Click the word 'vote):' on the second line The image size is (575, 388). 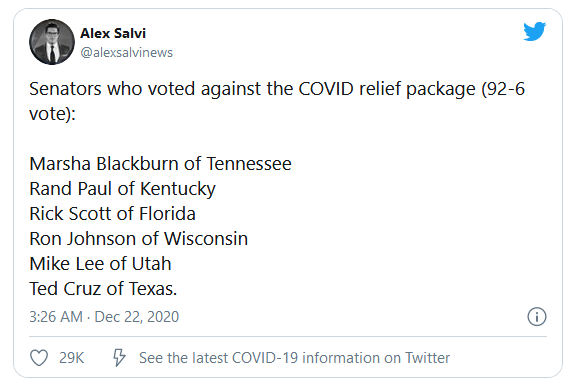(52, 114)
